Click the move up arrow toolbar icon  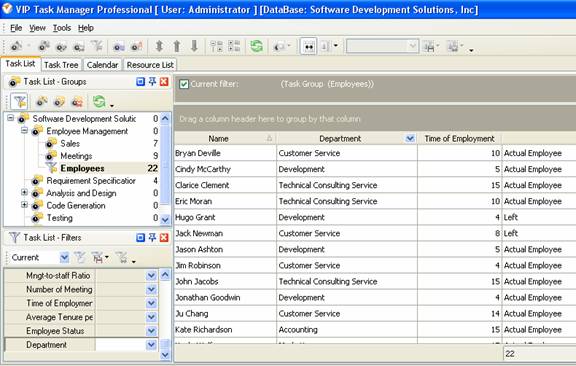[x=177, y=46]
